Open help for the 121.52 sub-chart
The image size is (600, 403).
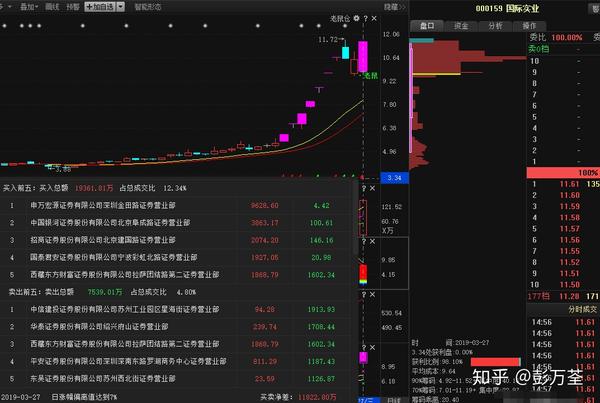tap(364, 188)
